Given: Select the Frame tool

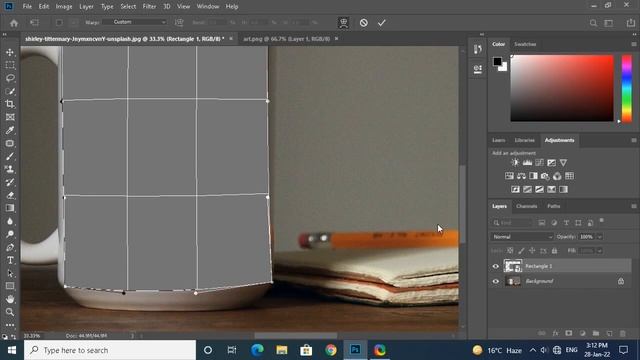Looking at the screenshot, I should click(x=10, y=117).
